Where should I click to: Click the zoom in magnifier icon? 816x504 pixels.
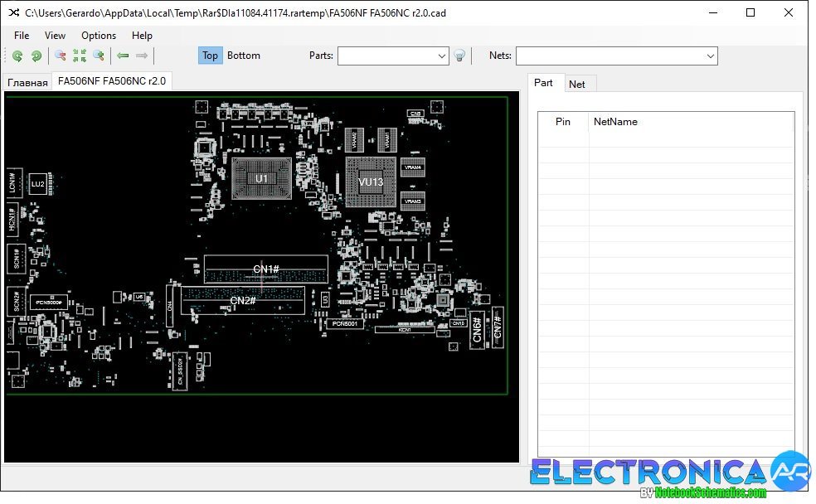tap(99, 56)
